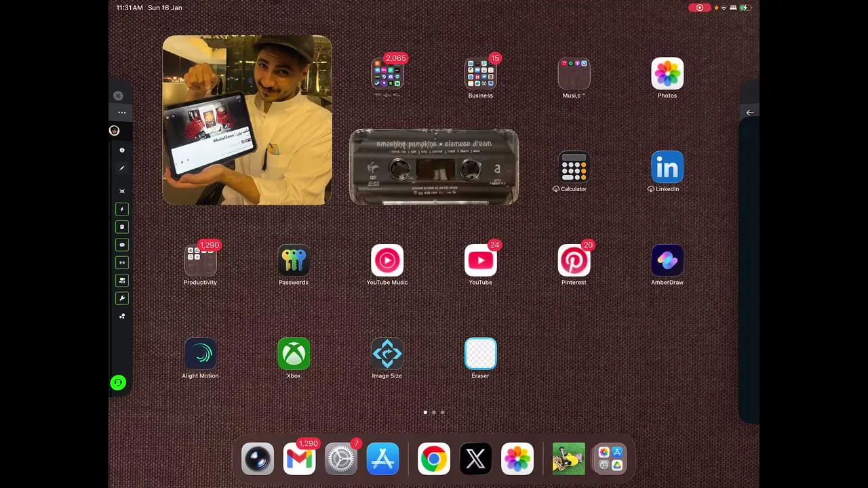Toggle the note button in side panel

122,227
